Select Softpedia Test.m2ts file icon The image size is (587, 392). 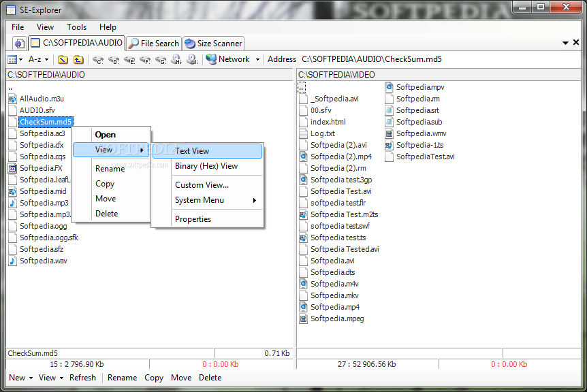click(x=303, y=214)
